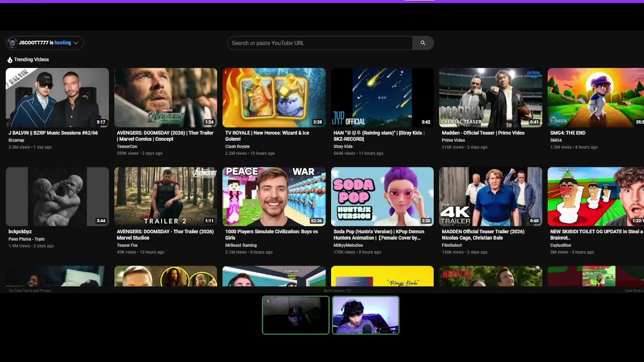Click '664K views • 11 hours ago' text

pyautogui.click(x=358, y=153)
